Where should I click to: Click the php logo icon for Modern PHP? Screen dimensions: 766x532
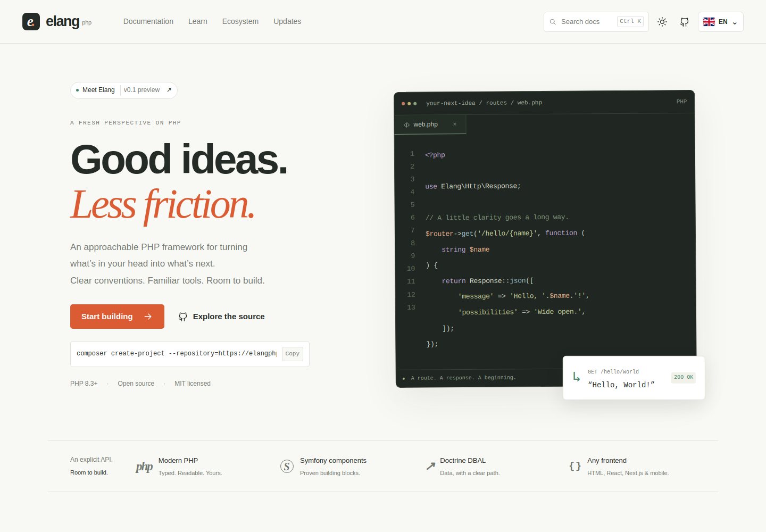(144, 467)
